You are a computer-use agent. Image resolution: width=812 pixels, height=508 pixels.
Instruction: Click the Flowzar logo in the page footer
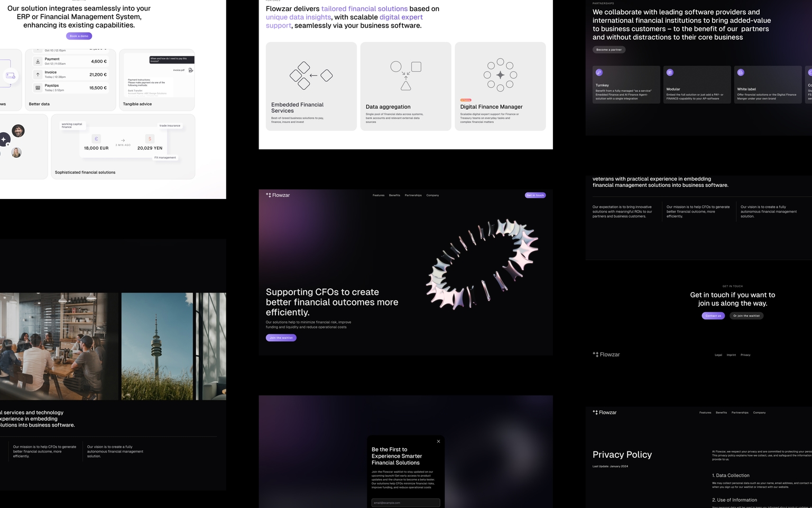(606, 355)
